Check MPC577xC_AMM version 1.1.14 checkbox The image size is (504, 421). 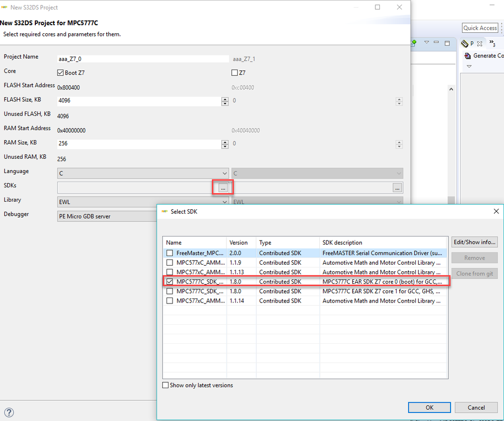tap(170, 301)
